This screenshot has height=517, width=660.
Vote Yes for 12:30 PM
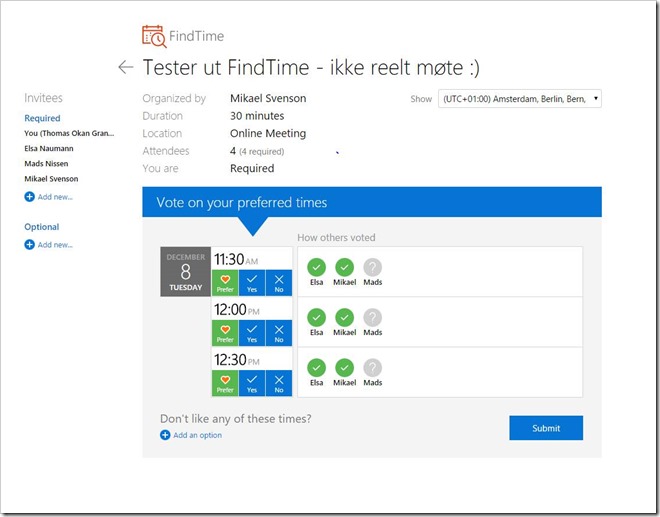(x=252, y=383)
